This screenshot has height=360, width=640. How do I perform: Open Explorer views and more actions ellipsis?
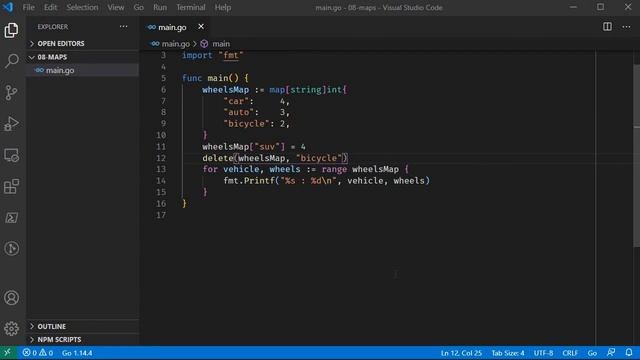(124, 27)
